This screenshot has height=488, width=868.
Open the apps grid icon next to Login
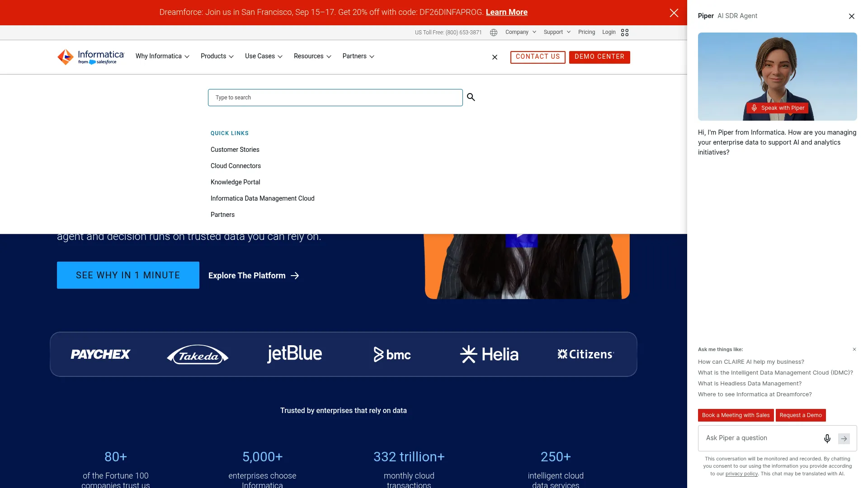[625, 33]
